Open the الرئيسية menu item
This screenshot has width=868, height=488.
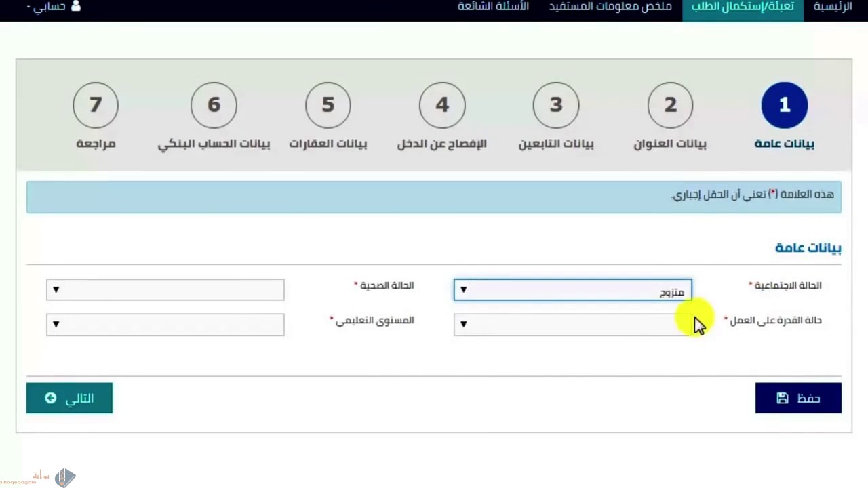click(832, 7)
